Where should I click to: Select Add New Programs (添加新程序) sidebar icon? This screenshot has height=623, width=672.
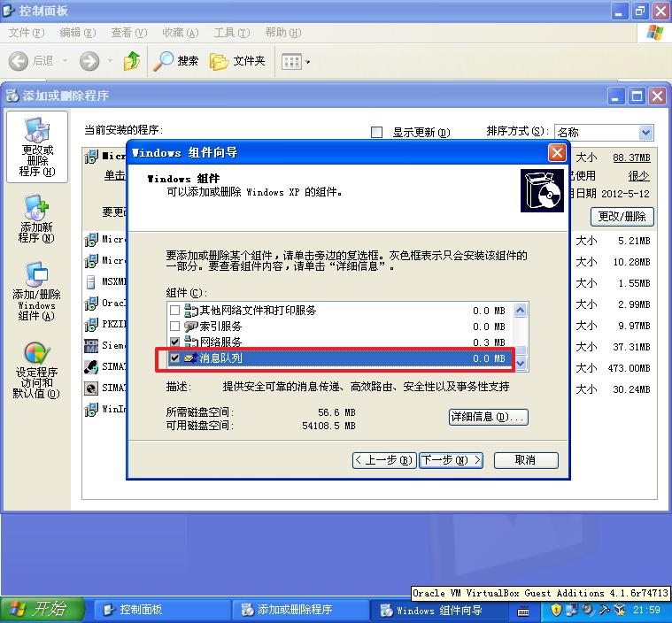point(36,219)
